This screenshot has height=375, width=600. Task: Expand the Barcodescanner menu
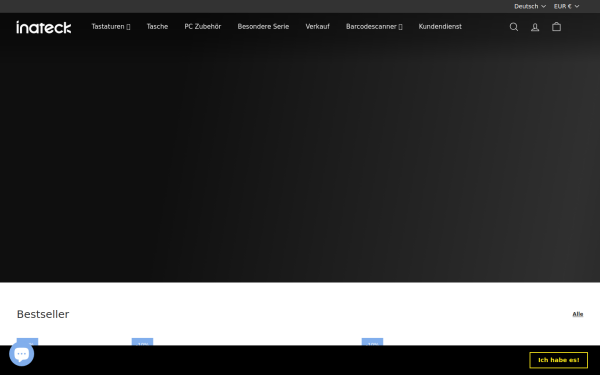click(x=374, y=27)
